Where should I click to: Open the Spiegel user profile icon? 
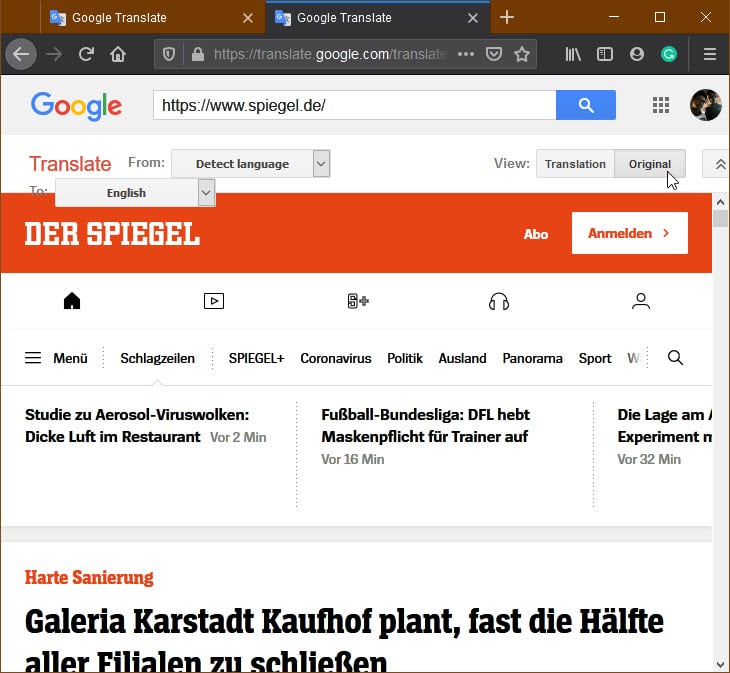(x=641, y=301)
